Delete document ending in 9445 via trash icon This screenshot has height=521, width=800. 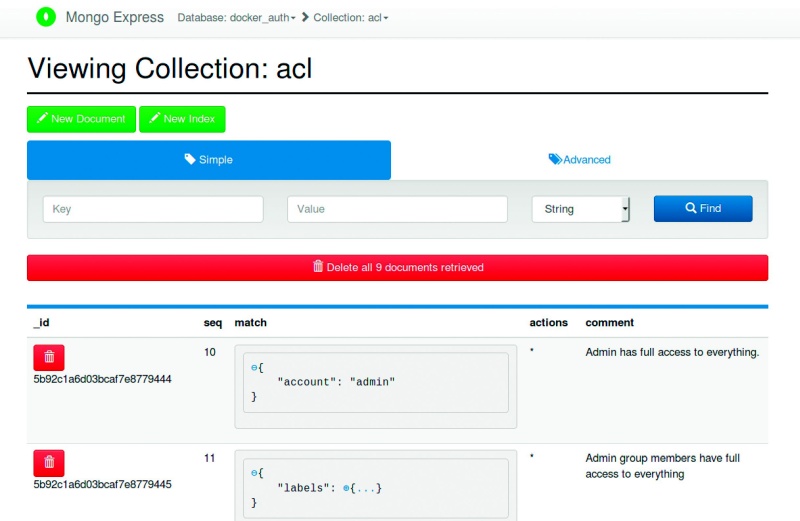(49, 463)
